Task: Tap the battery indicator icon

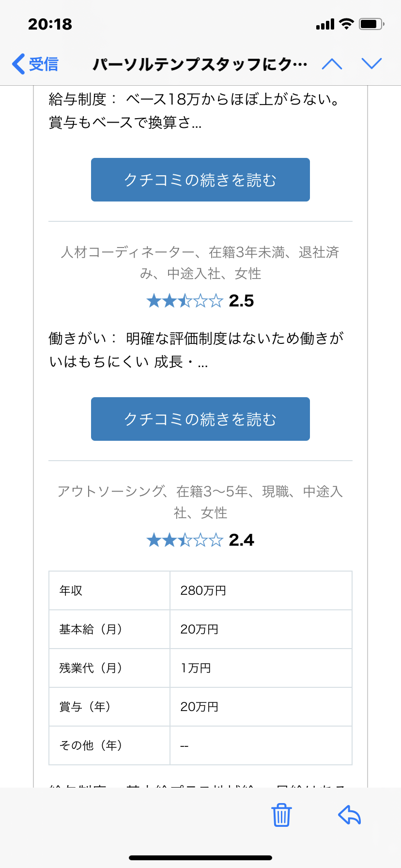Action: coord(371,24)
